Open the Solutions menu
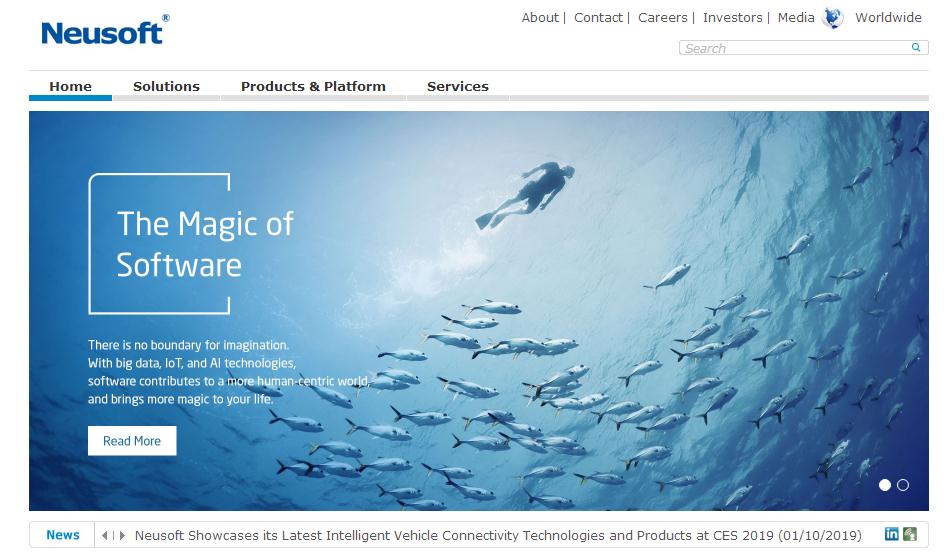 pos(166,87)
